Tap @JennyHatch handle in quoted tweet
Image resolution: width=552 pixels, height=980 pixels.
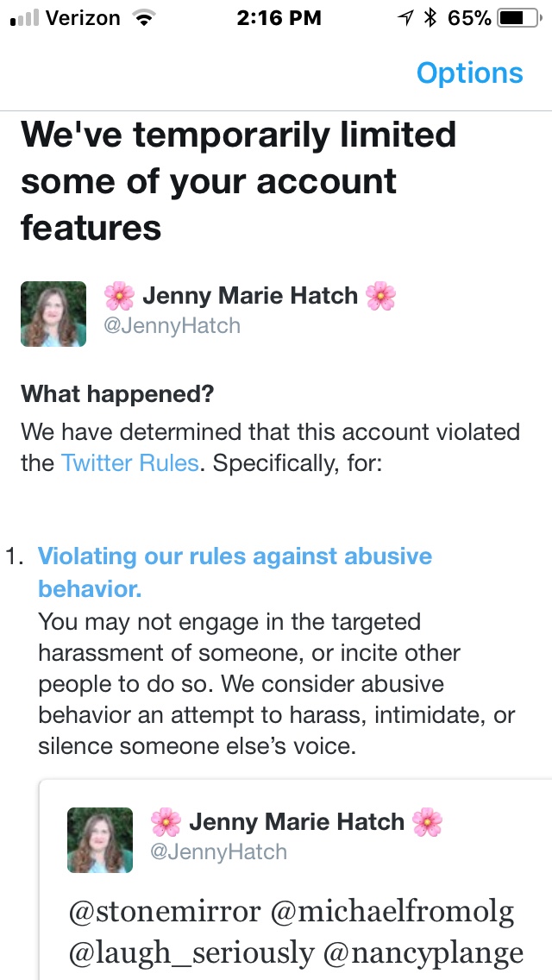[217, 851]
